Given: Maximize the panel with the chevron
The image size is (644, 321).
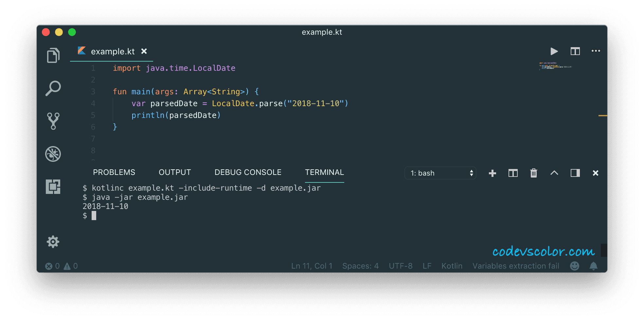Looking at the screenshot, I should tap(554, 173).
